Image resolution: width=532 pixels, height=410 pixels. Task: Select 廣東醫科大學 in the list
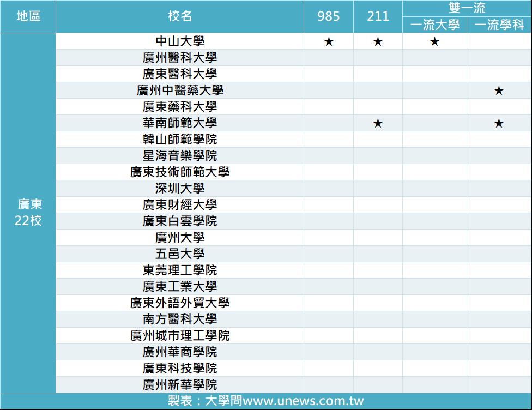point(180,74)
